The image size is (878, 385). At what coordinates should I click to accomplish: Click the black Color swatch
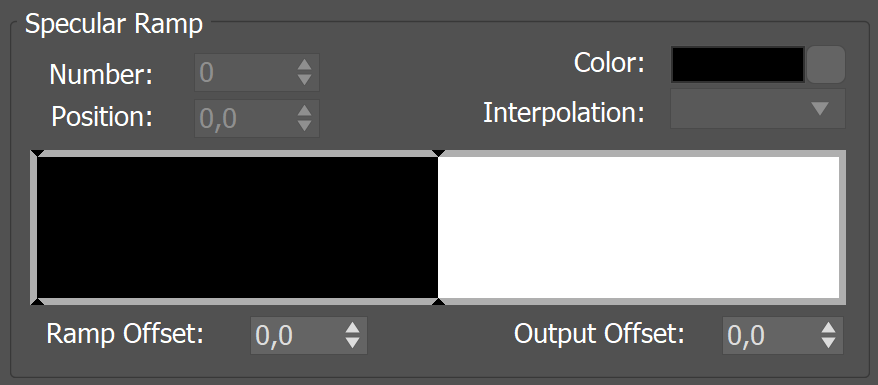click(737, 65)
